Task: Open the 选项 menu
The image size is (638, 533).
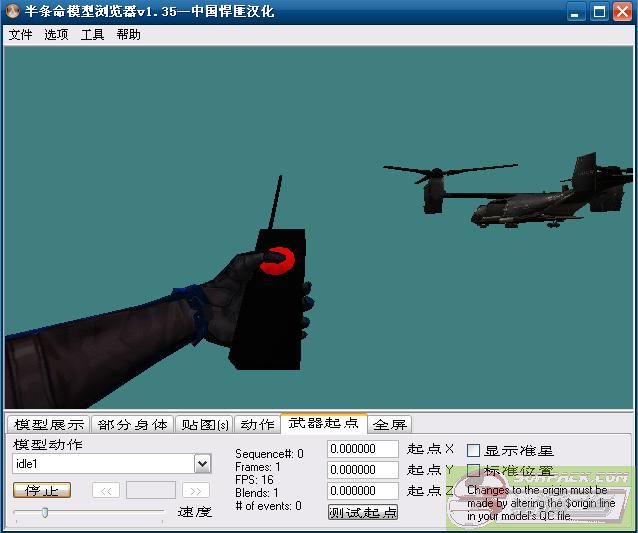Action: click(56, 34)
